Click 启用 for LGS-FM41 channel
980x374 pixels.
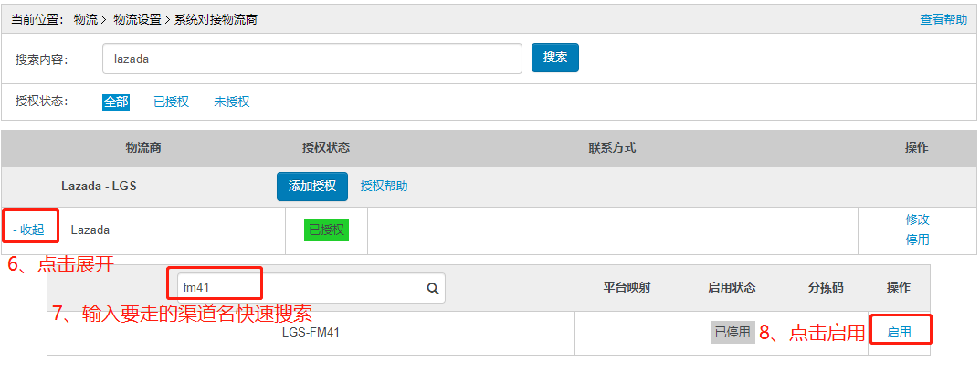tap(899, 333)
